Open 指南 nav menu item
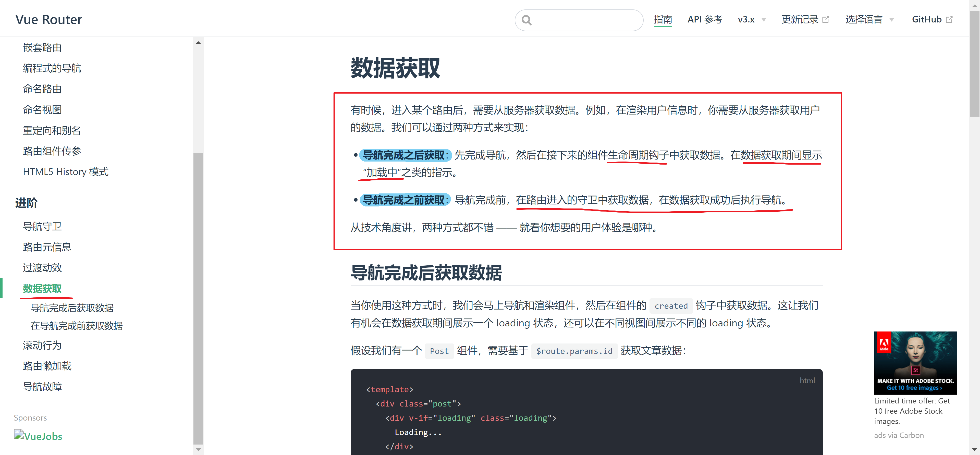980x455 pixels. coord(663,20)
